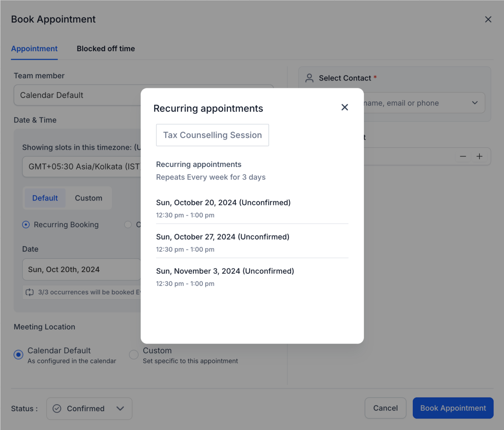Screen dimensions: 504x430
Task: Switch to the Appointment tab
Action: pyautogui.click(x=34, y=49)
